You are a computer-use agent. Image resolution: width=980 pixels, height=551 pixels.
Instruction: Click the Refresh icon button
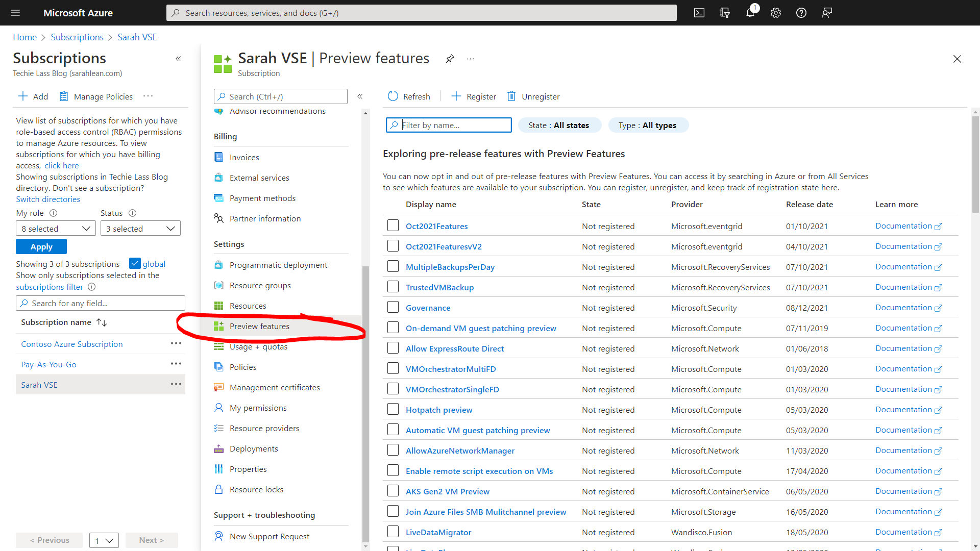click(x=393, y=96)
